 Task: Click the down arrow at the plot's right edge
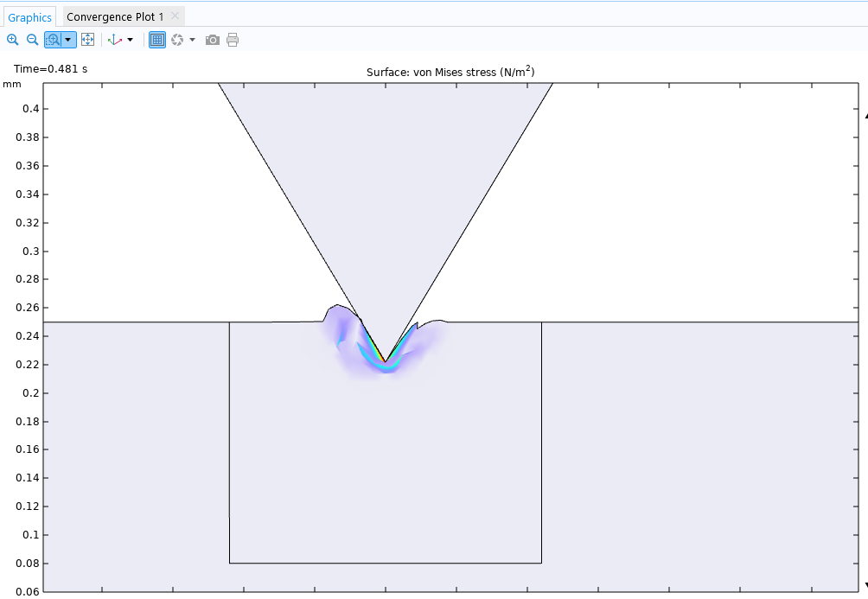[865, 585]
